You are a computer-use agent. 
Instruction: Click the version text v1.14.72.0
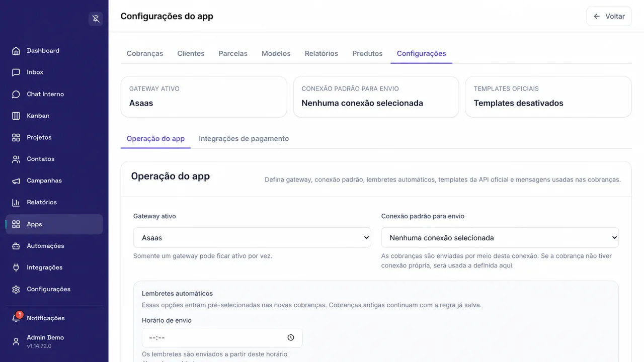pyautogui.click(x=39, y=346)
